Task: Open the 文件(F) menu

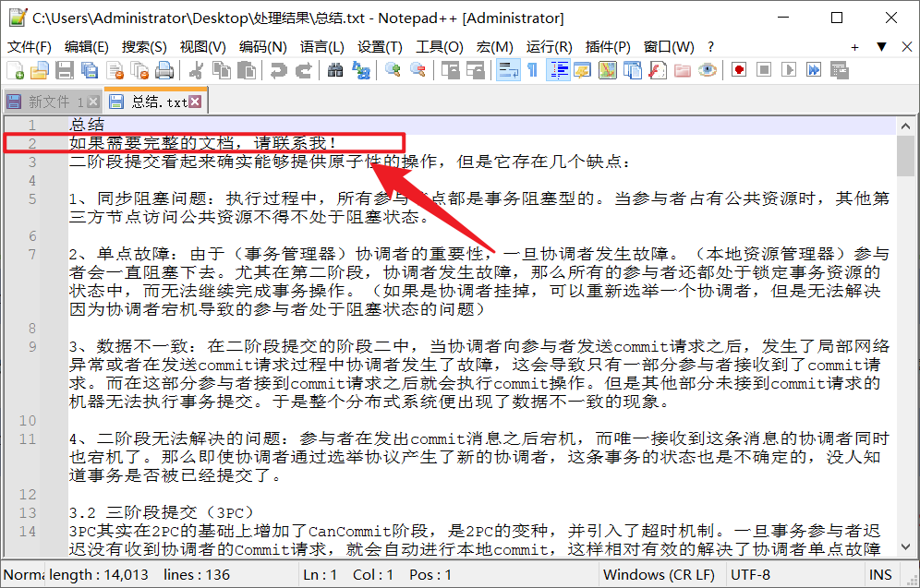Action: coord(30,47)
